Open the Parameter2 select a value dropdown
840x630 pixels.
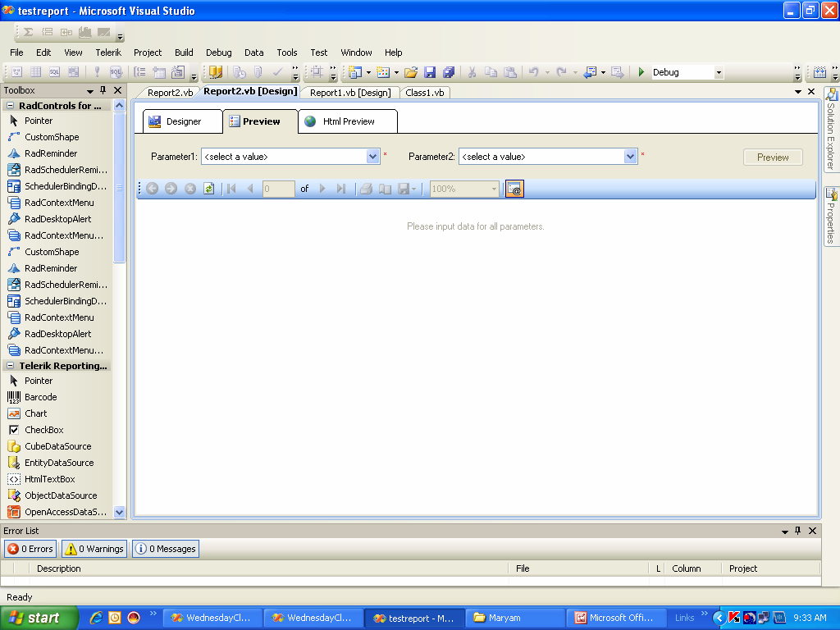click(631, 157)
